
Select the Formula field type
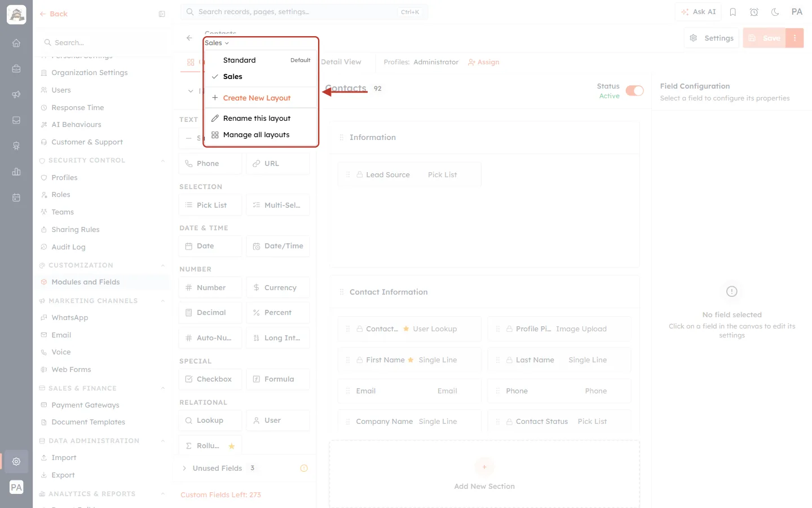(278, 379)
